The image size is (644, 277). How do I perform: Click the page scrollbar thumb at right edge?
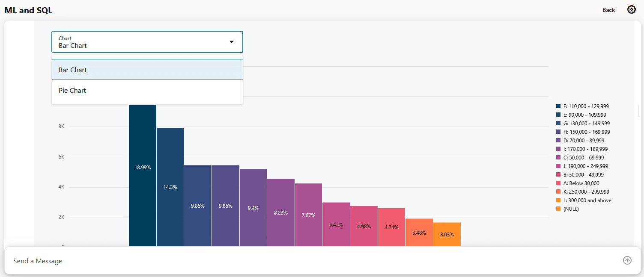click(x=638, y=110)
